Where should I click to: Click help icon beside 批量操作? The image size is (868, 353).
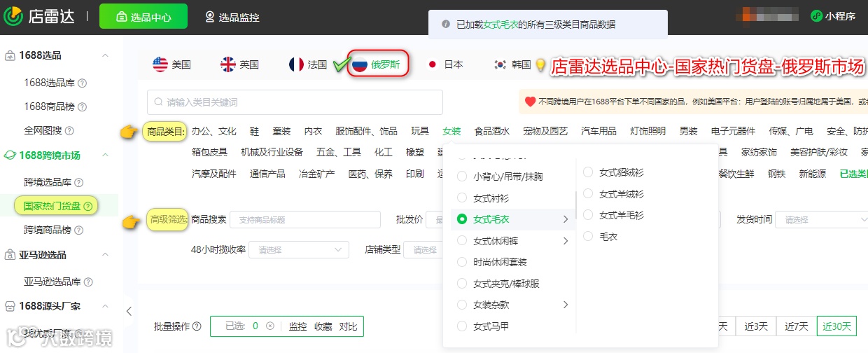197,326
